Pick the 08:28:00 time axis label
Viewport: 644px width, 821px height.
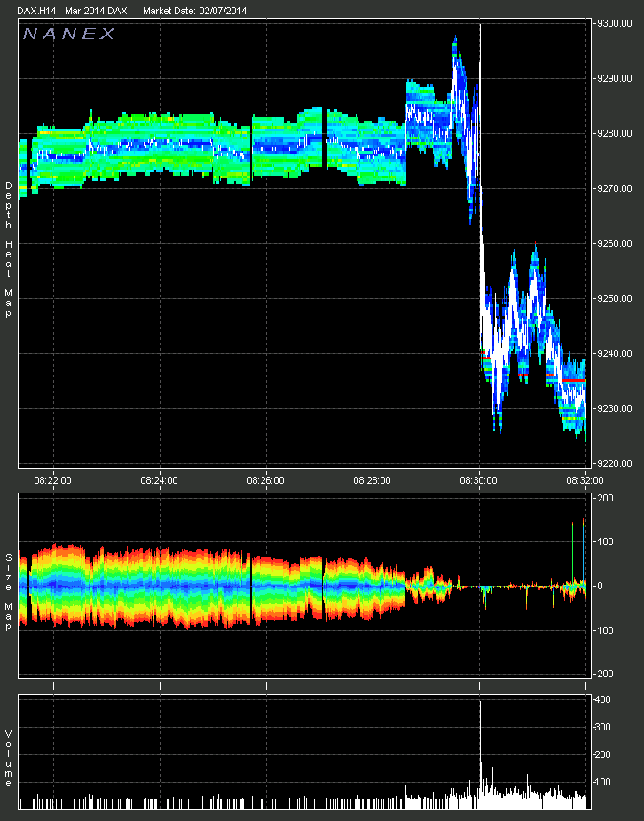372,480
